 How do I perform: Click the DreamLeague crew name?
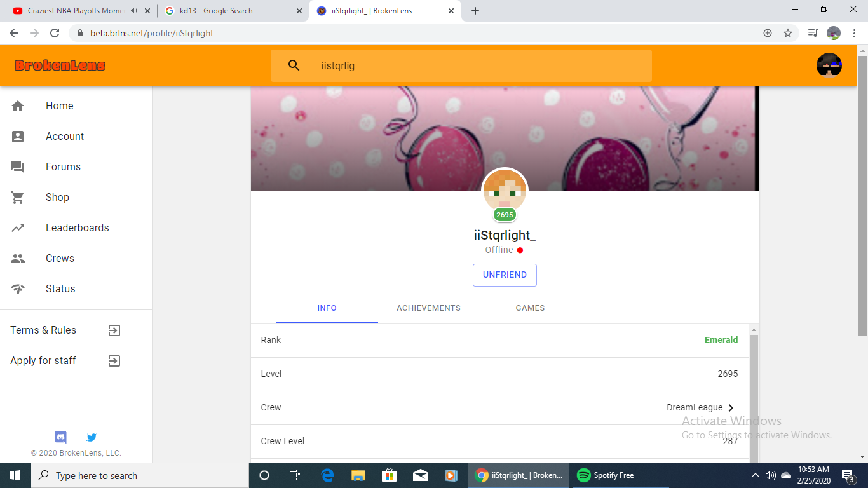tap(695, 408)
